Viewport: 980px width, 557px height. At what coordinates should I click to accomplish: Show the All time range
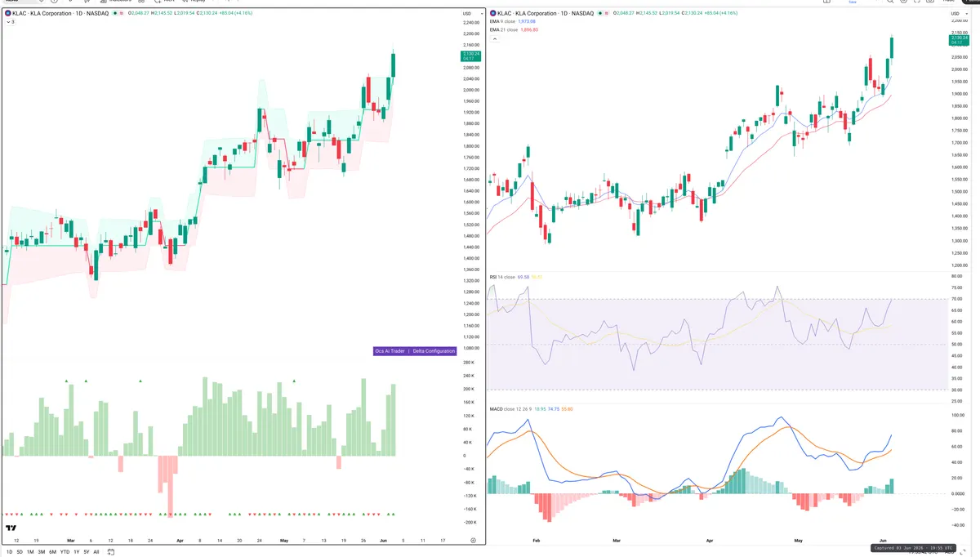coord(96,552)
